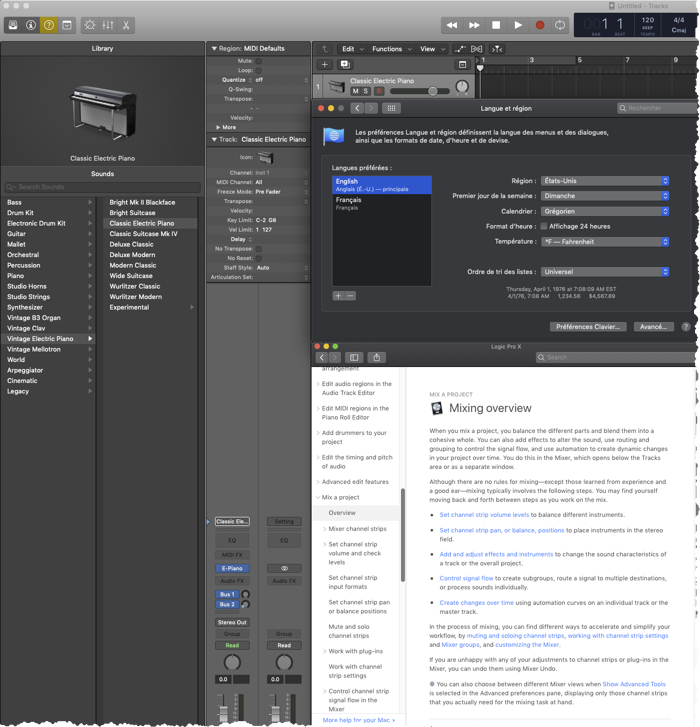Open the Control signal flow link
Screen dimensions: 700x727
pyautogui.click(x=468, y=577)
